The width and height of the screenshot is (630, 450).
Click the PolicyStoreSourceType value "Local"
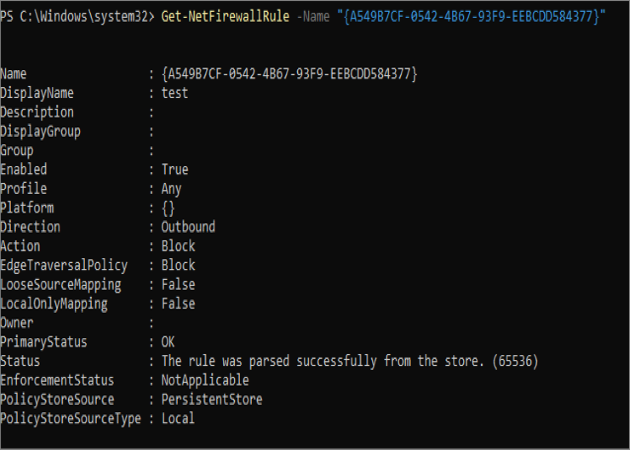178,418
